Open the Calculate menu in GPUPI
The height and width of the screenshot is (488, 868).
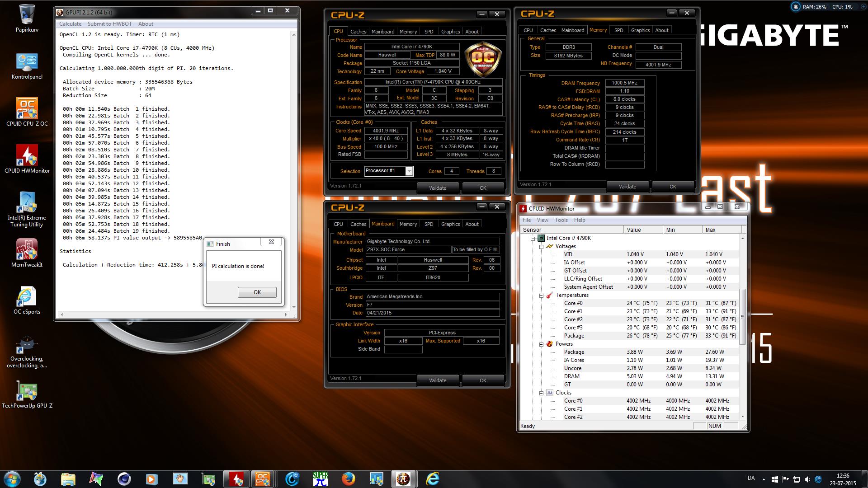point(70,24)
